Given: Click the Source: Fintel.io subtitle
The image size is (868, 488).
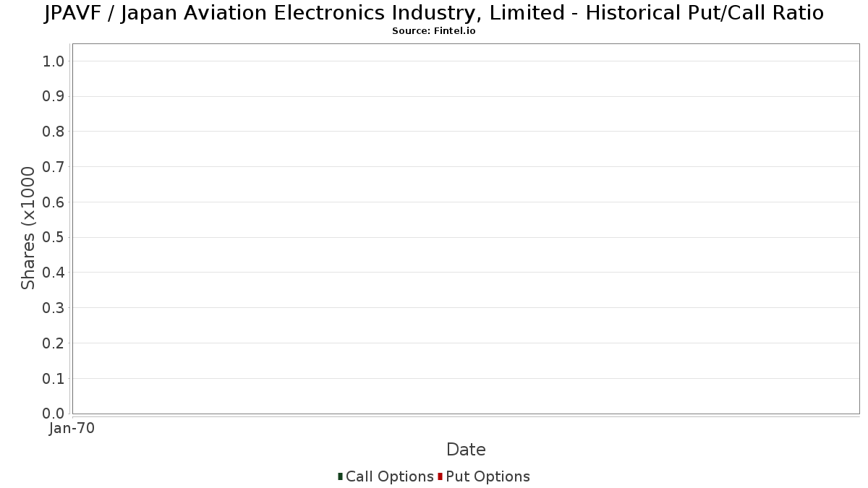Looking at the screenshot, I should tap(434, 31).
